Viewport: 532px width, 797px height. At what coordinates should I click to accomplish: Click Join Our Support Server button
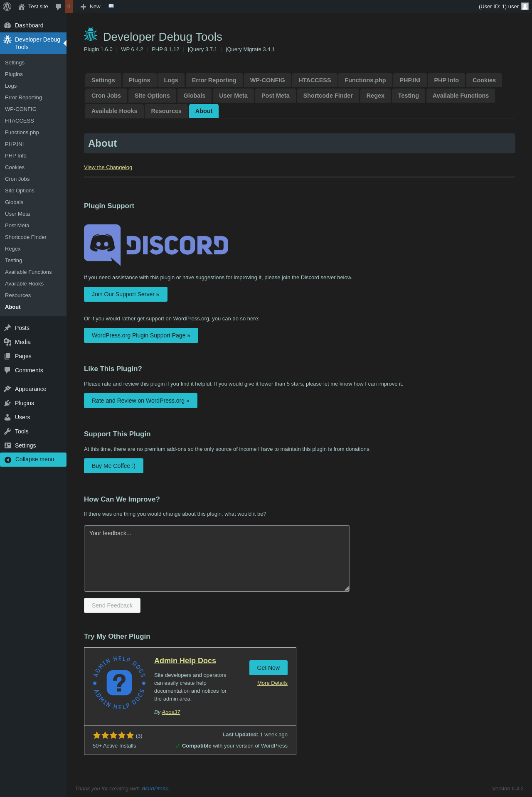126,294
